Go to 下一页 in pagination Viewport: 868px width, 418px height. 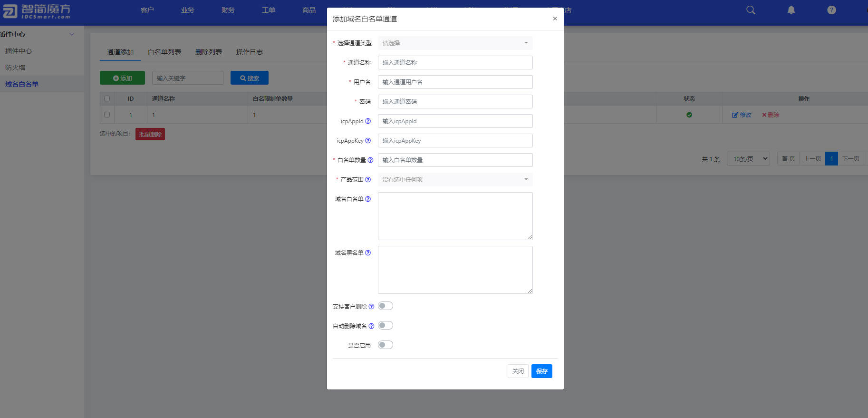[x=850, y=159]
